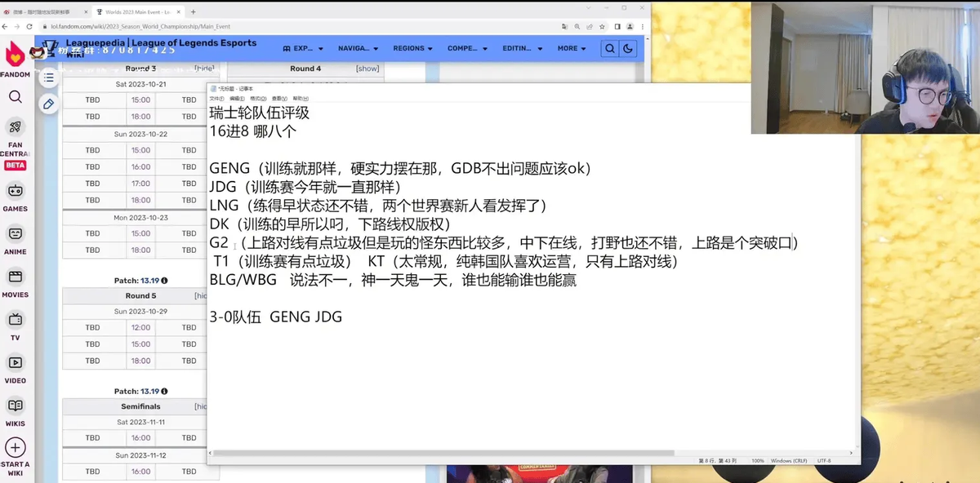The width and height of the screenshot is (980, 483).
Task: Click the Mon 2023-10-23 date header
Action: (140, 217)
